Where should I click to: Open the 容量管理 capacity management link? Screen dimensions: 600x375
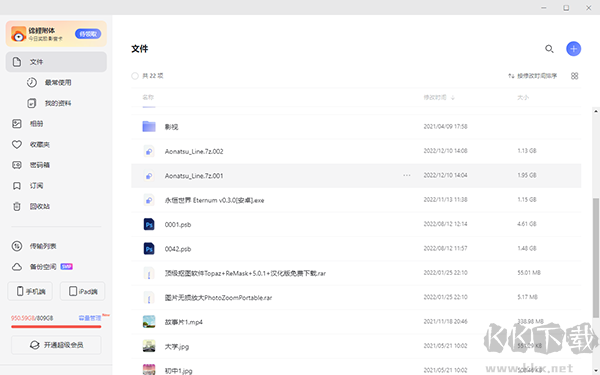point(90,318)
